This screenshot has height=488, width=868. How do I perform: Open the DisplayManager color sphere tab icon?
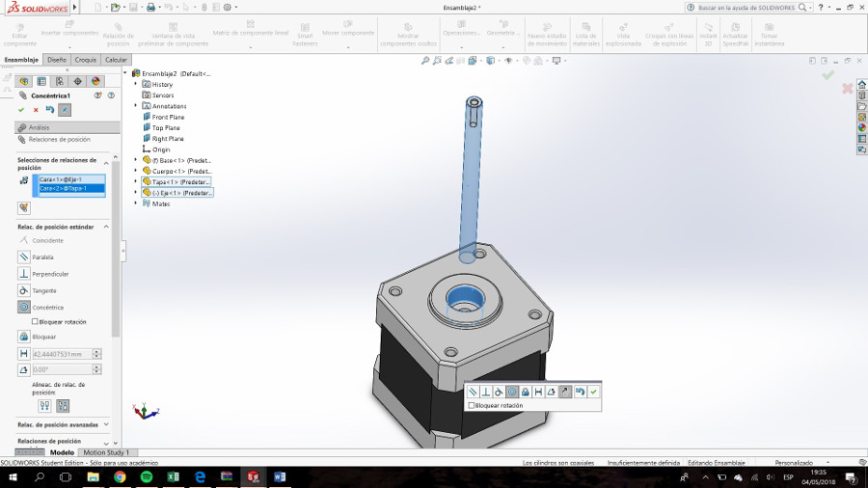pyautogui.click(x=95, y=81)
